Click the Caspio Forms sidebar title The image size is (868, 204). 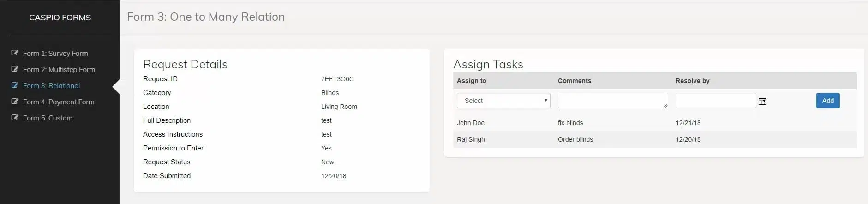click(x=60, y=18)
